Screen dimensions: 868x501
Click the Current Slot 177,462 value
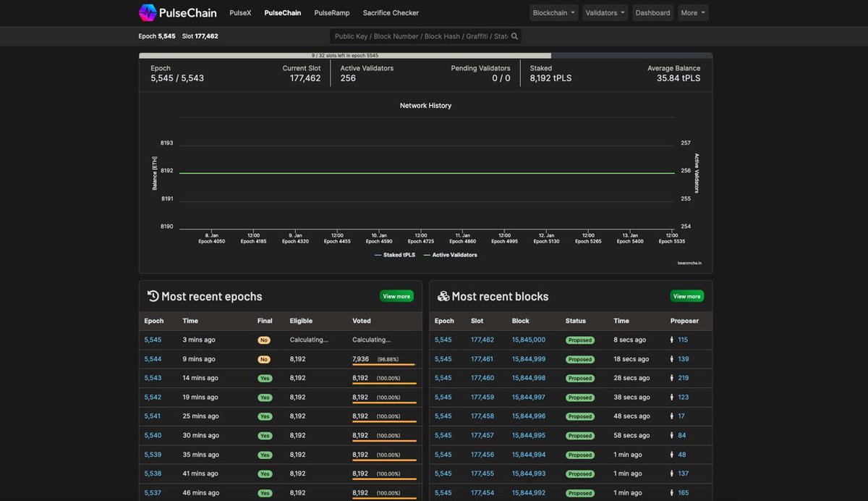point(305,78)
